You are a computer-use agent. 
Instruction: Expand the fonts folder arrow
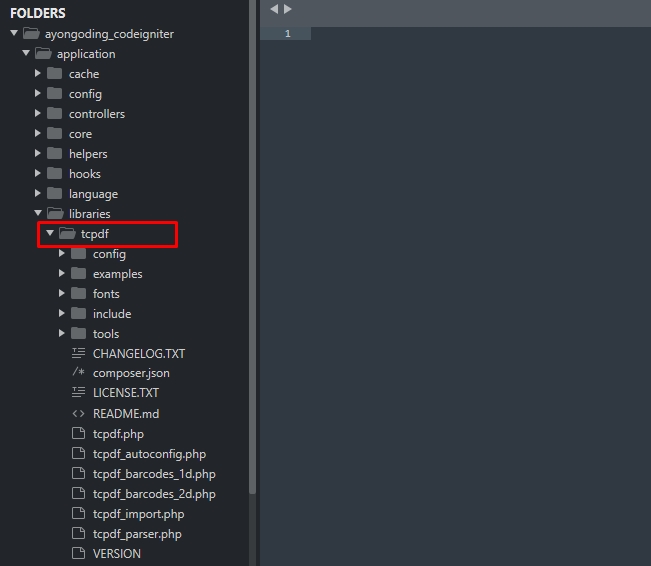click(62, 293)
